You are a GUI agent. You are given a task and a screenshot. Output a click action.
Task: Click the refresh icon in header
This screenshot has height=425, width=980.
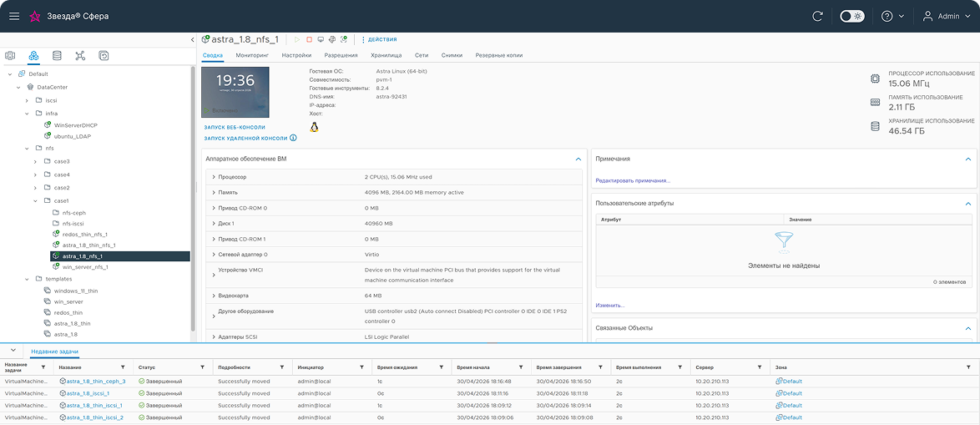[817, 16]
